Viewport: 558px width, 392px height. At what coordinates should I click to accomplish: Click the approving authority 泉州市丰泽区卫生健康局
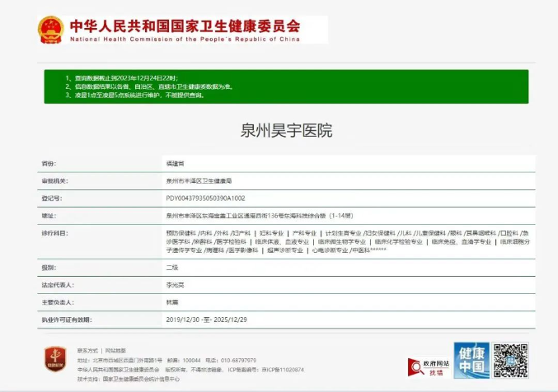(x=199, y=181)
